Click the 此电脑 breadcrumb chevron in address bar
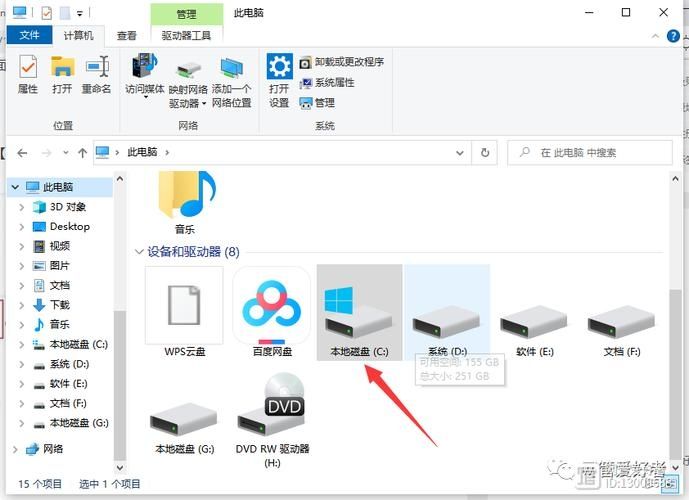The height and width of the screenshot is (500, 689). 167,153
